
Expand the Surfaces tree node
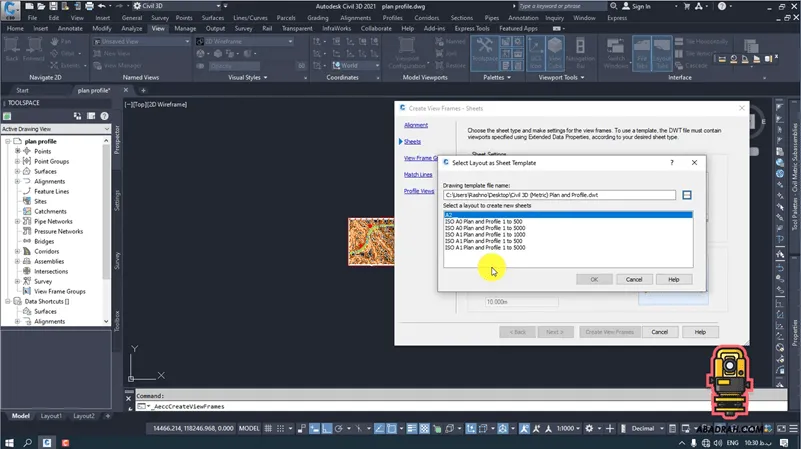point(17,171)
